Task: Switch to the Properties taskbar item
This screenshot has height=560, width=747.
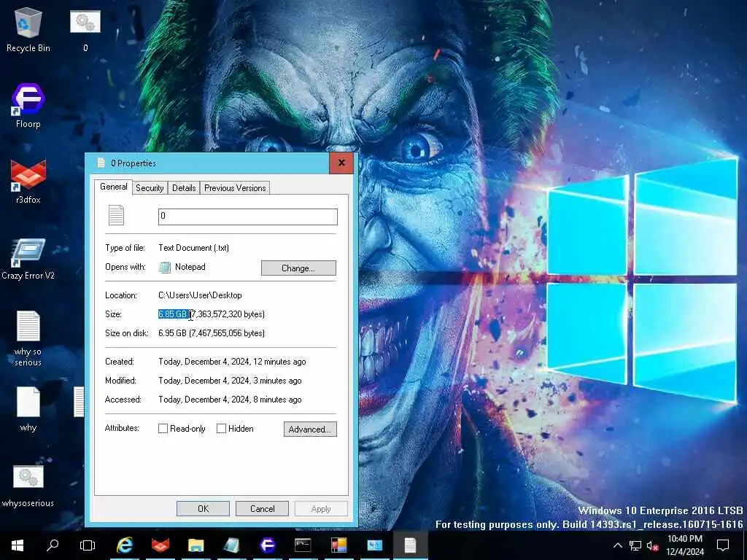Action: pos(410,545)
